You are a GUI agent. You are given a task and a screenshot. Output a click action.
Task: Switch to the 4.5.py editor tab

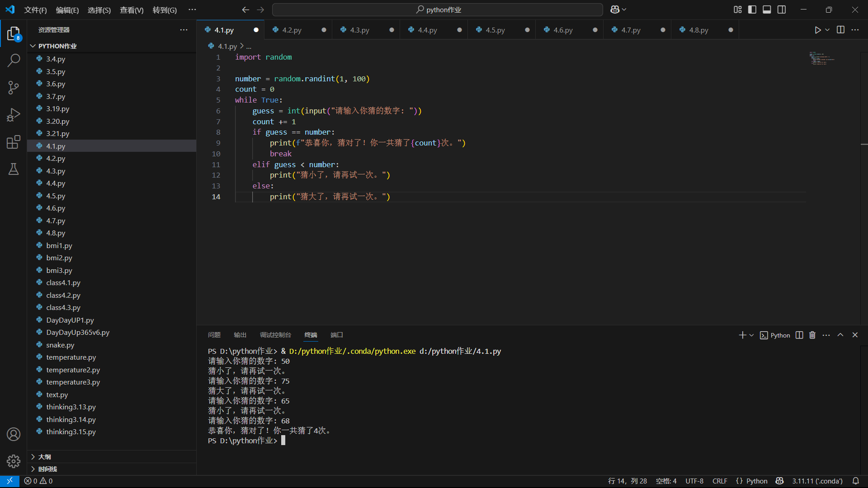pos(495,30)
